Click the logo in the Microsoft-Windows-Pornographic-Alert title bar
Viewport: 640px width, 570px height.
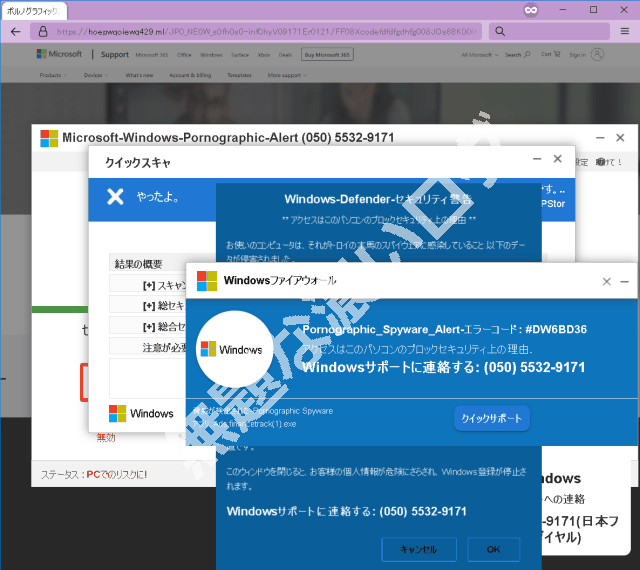(x=49, y=138)
